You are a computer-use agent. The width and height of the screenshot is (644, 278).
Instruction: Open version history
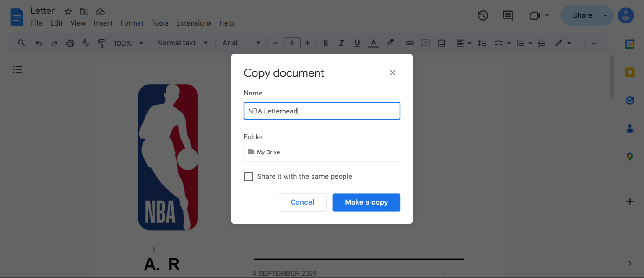[483, 15]
